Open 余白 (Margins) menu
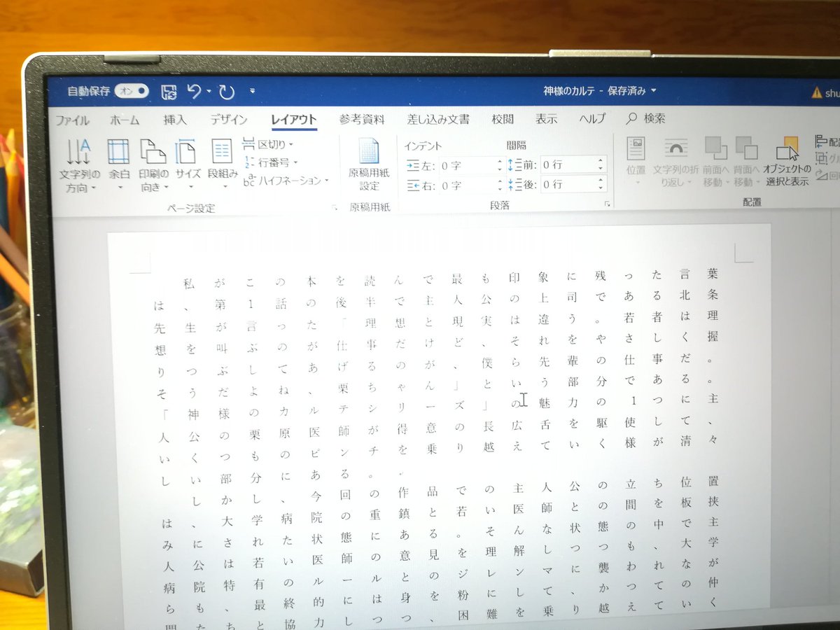 click(119, 165)
